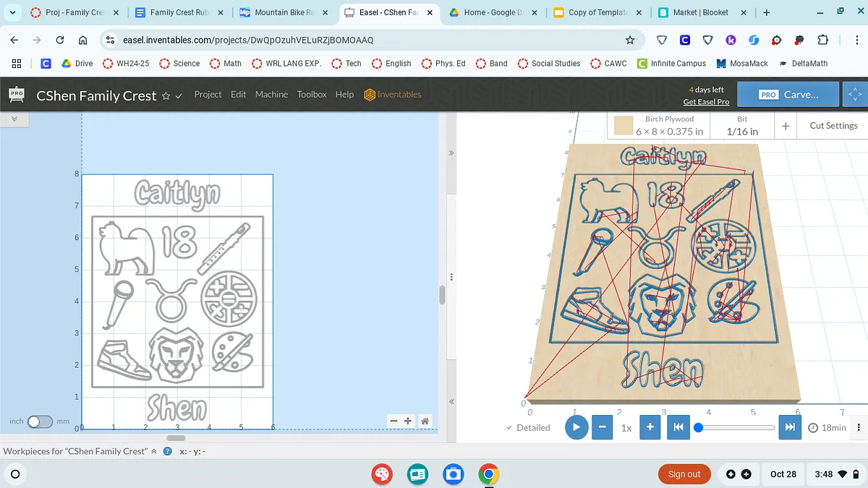Open the Birch Plywood material selector
The height and width of the screenshot is (488, 868).
coord(657,125)
